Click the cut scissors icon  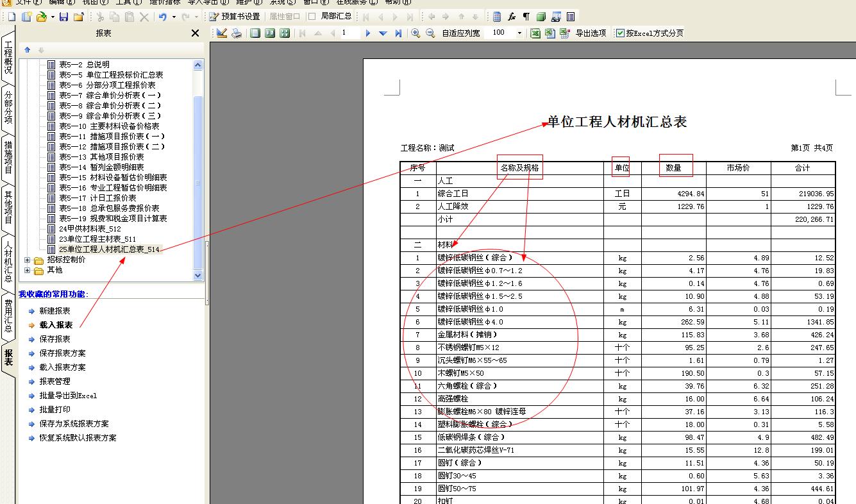click(100, 17)
